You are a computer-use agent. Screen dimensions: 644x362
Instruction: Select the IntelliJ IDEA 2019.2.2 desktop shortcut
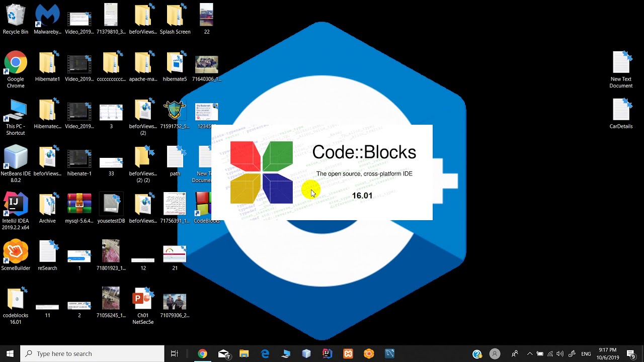click(16, 211)
